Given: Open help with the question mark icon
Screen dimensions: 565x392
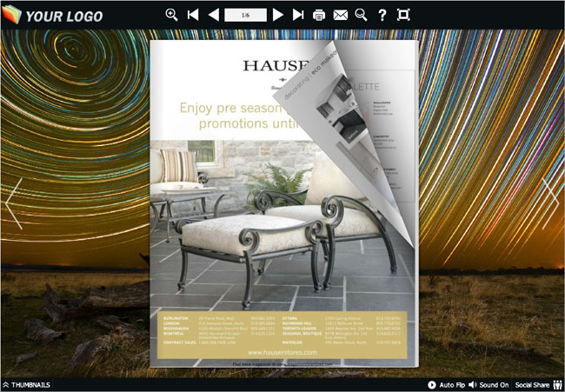Looking at the screenshot, I should (x=382, y=15).
